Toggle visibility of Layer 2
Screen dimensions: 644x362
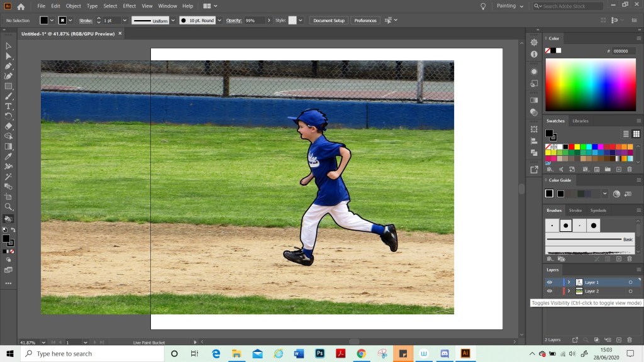549,291
